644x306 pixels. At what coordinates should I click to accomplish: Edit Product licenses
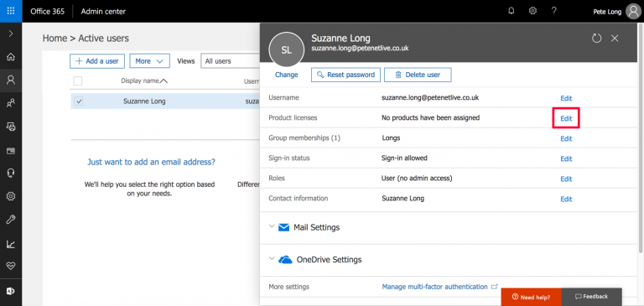566,118
